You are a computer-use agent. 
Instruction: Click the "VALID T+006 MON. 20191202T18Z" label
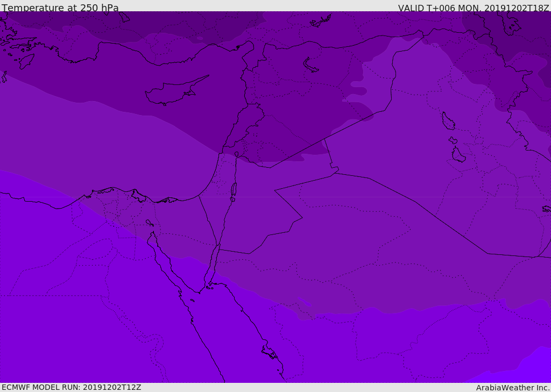[x=474, y=8]
